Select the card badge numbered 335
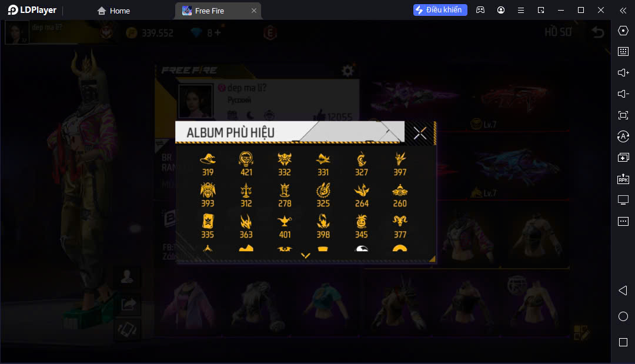Image resolution: width=635 pixels, height=364 pixels. click(x=208, y=226)
